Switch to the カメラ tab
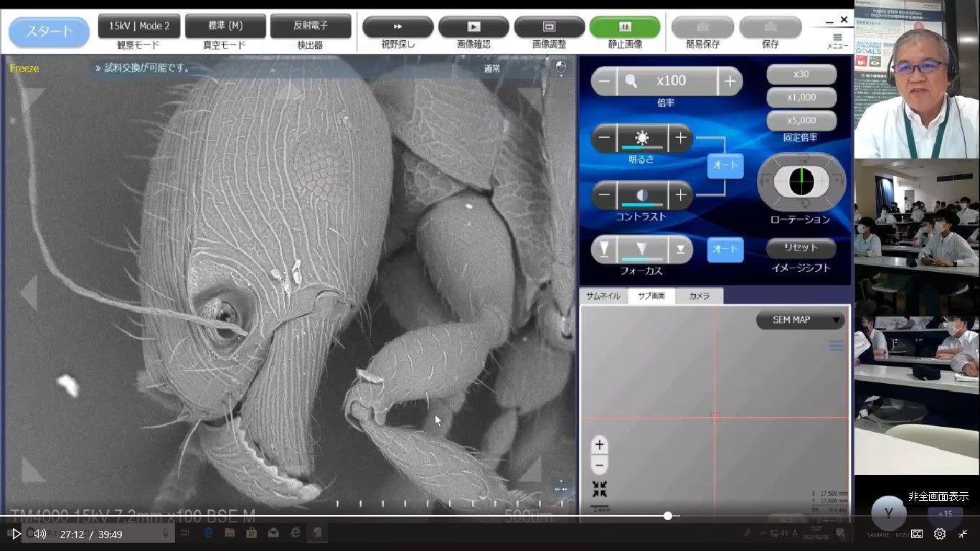Image resolution: width=980 pixels, height=551 pixels. pos(699,296)
